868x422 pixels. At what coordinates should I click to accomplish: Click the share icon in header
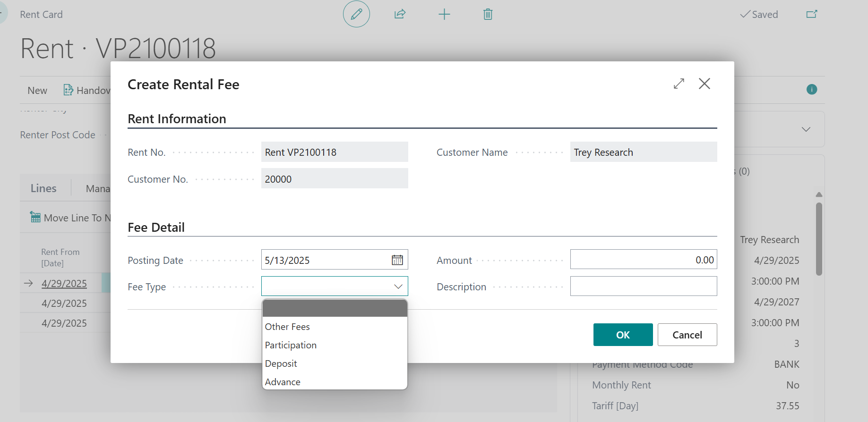[400, 14]
